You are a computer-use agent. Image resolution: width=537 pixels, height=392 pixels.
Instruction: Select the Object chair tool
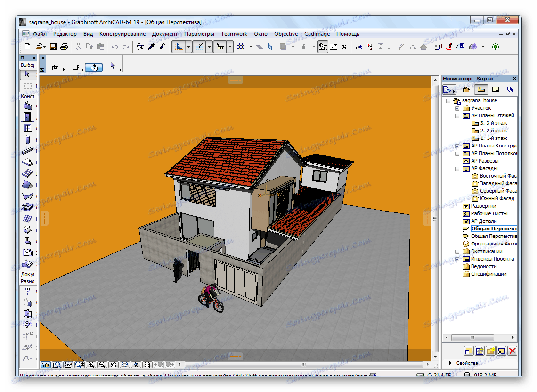(27, 241)
